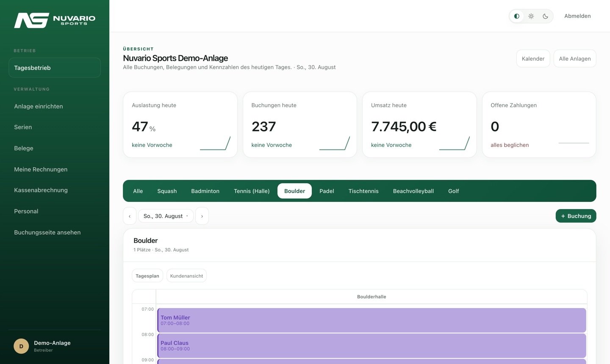610x364 pixels.
Task: Switch to dark theme moon icon
Action: (546, 16)
